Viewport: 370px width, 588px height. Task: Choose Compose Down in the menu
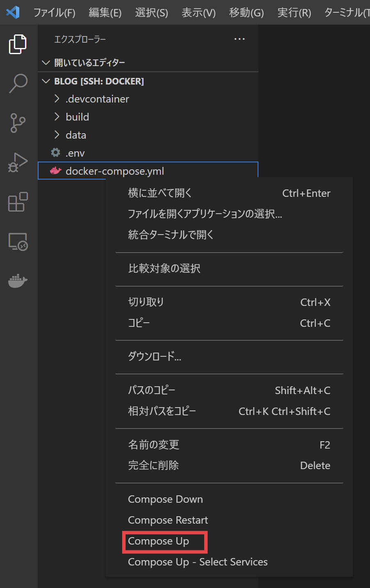165,499
